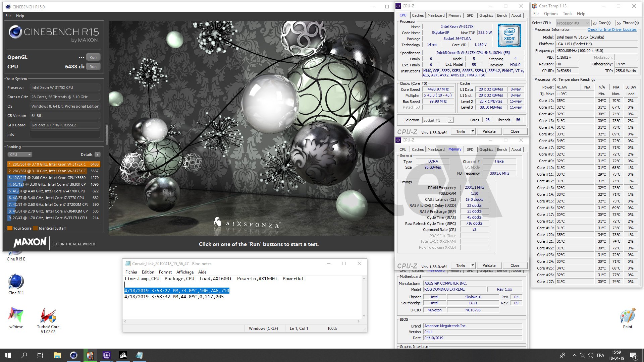Launch TurboV Core desktop shortcut
The width and height of the screenshot is (644, 362).
coord(48,320)
